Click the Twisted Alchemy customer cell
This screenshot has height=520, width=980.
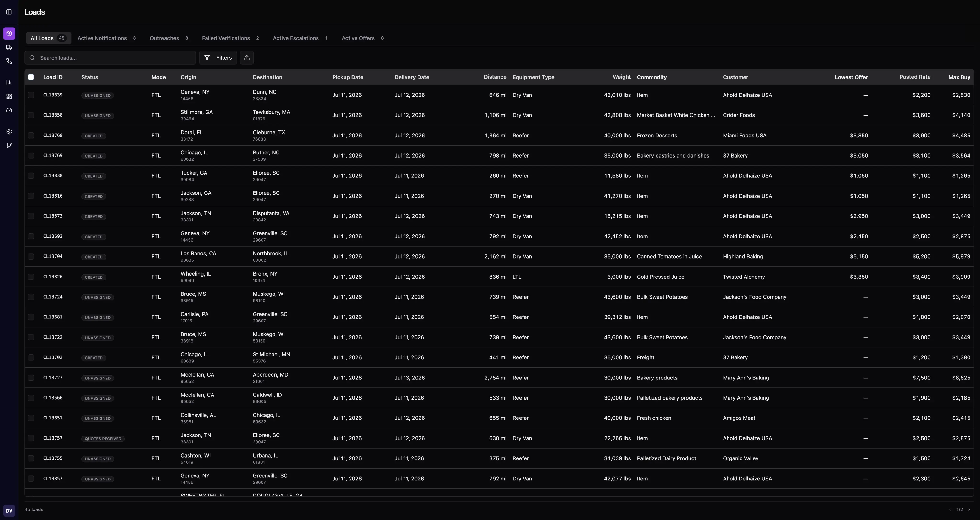(x=744, y=277)
